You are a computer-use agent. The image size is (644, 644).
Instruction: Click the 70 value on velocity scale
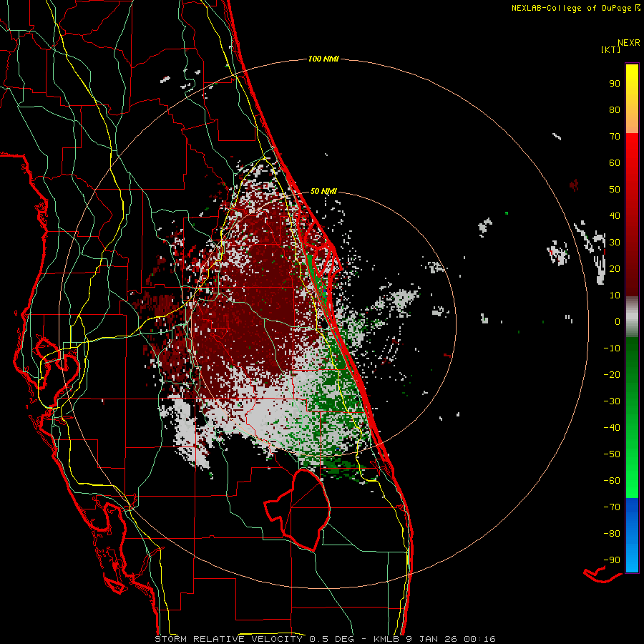(x=615, y=137)
